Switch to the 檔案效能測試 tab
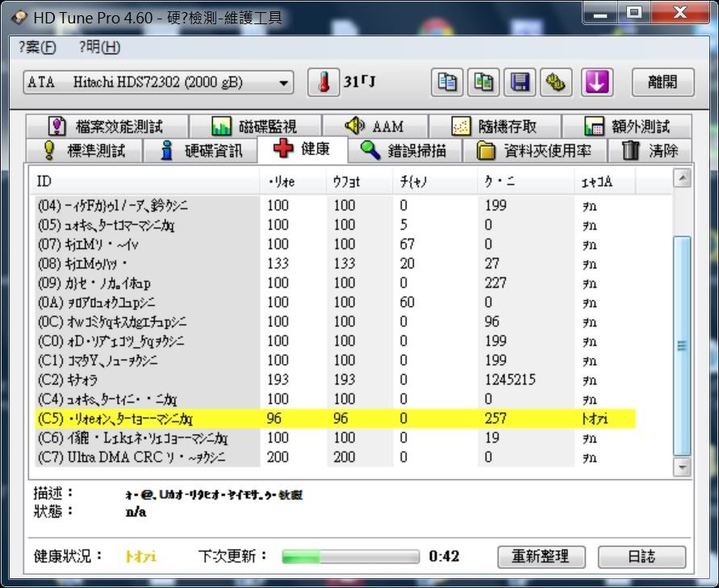719x588 pixels. pyautogui.click(x=107, y=126)
